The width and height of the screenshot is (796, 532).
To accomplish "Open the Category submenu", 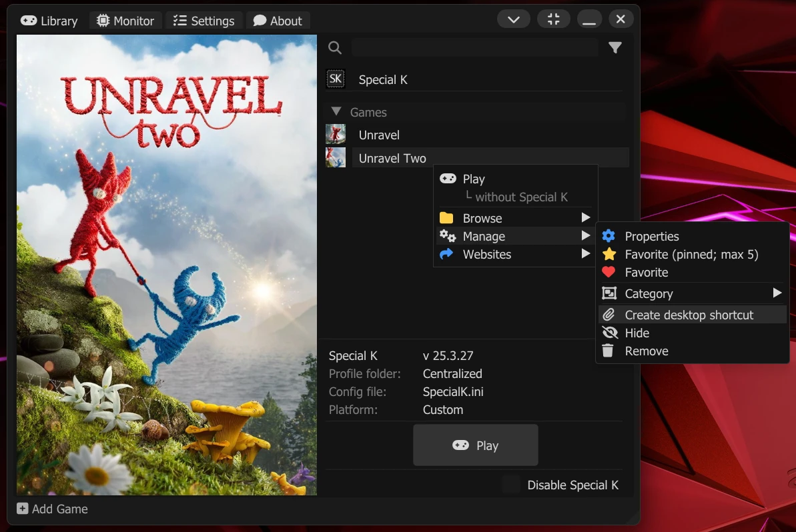I will [693, 293].
